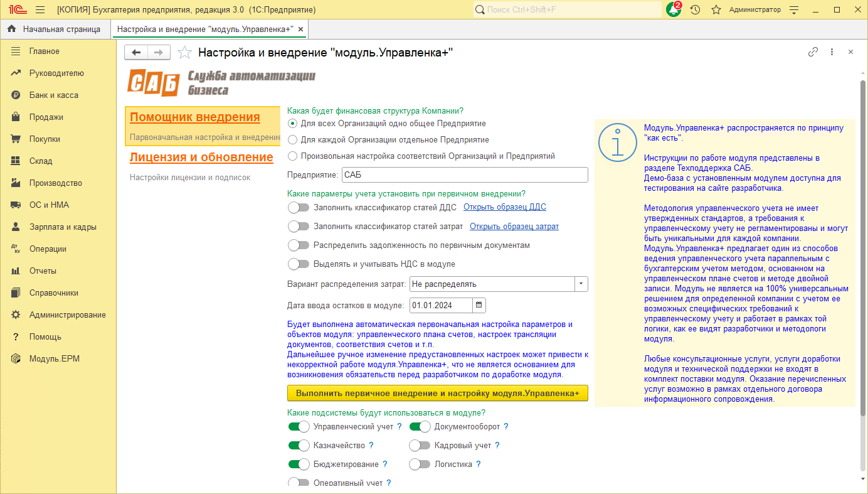Turn off the Документооборот subsystem switch
This screenshot has height=494, width=868.
pos(420,427)
